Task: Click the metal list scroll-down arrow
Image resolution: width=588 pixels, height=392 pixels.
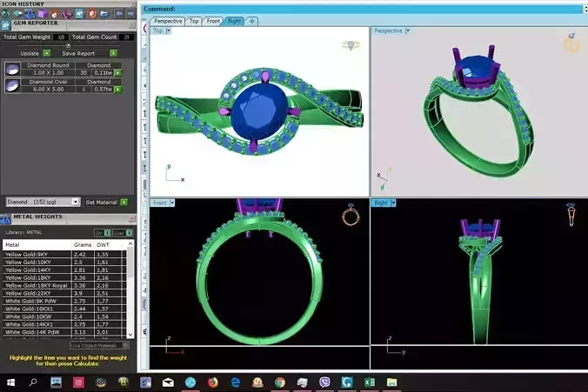Action: click(130, 335)
